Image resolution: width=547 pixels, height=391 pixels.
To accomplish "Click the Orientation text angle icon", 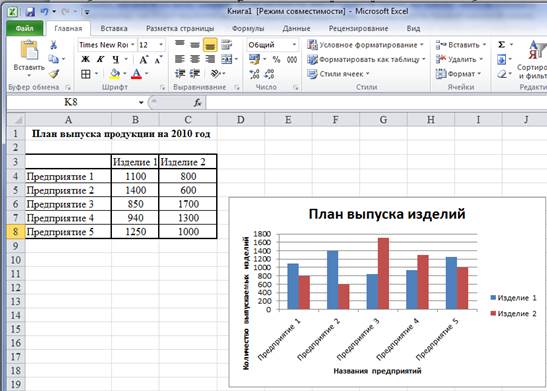I will pyautogui.click(x=216, y=74).
